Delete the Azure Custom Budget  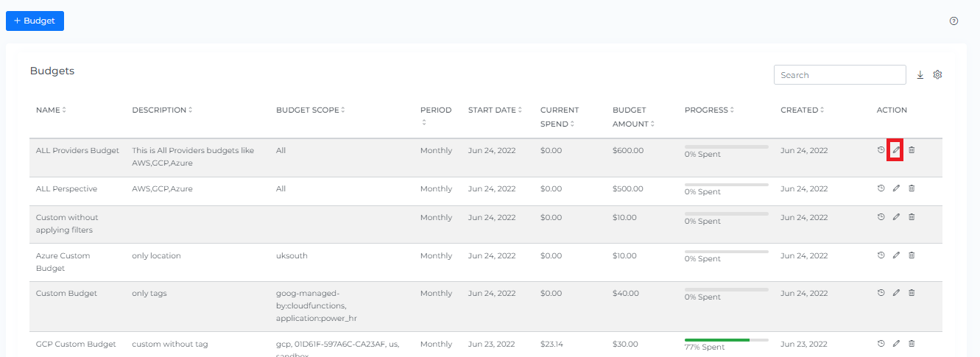click(x=912, y=255)
